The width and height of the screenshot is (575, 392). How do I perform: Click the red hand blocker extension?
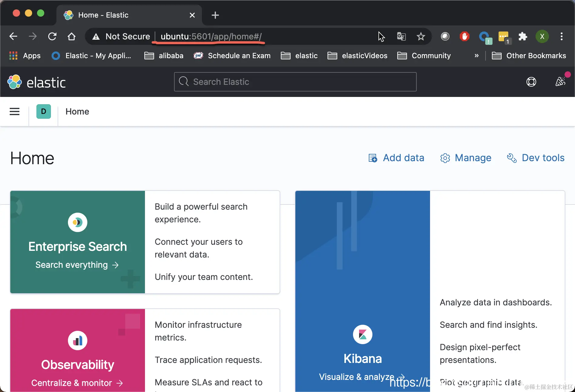[464, 36]
